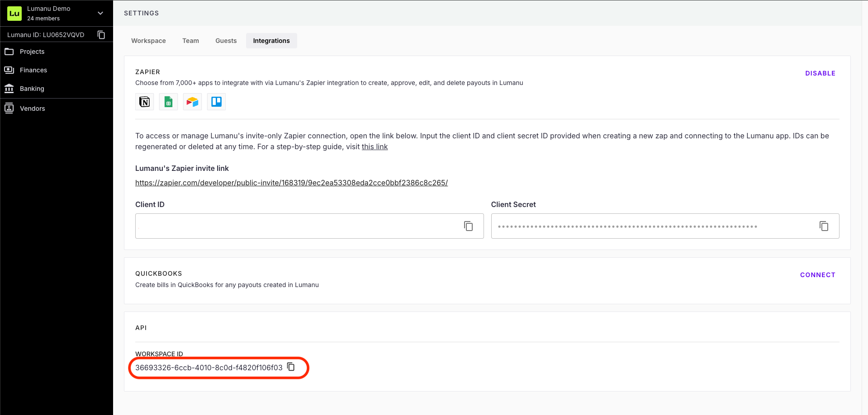
Task: Click the ZAPIER section heading
Action: (x=147, y=72)
